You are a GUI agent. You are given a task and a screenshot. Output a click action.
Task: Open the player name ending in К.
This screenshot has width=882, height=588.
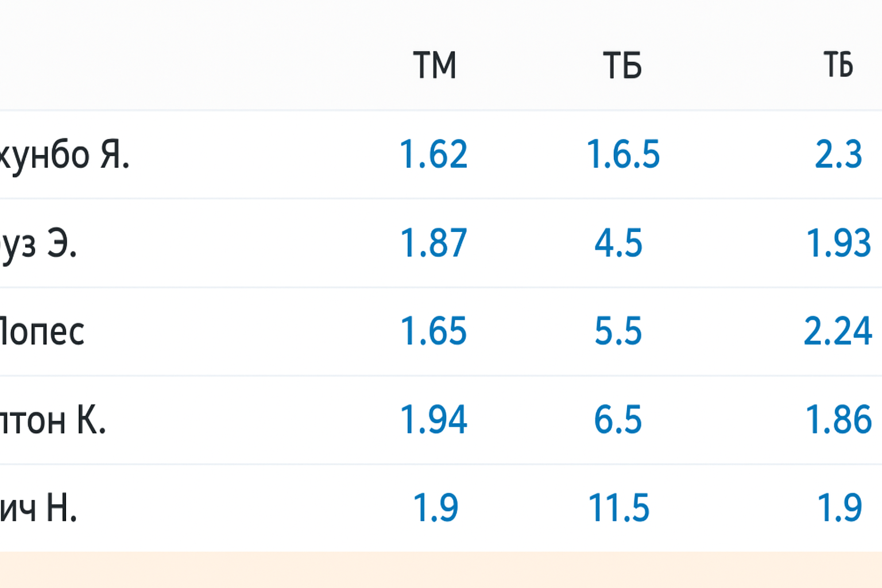click(x=53, y=420)
